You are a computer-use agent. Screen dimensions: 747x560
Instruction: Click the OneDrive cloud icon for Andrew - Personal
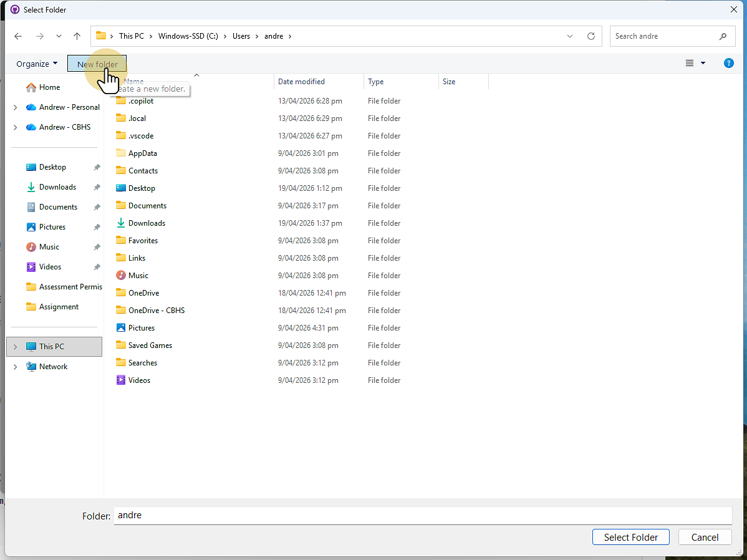31,107
